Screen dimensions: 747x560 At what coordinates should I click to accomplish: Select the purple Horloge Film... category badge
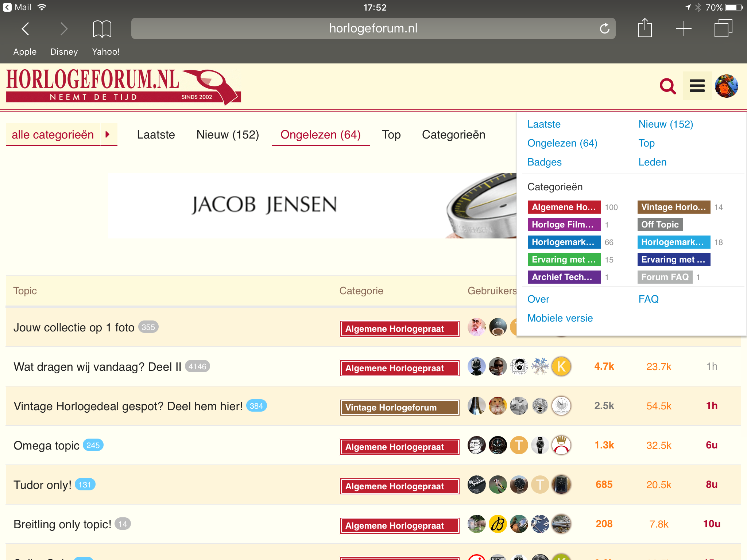[x=564, y=225]
